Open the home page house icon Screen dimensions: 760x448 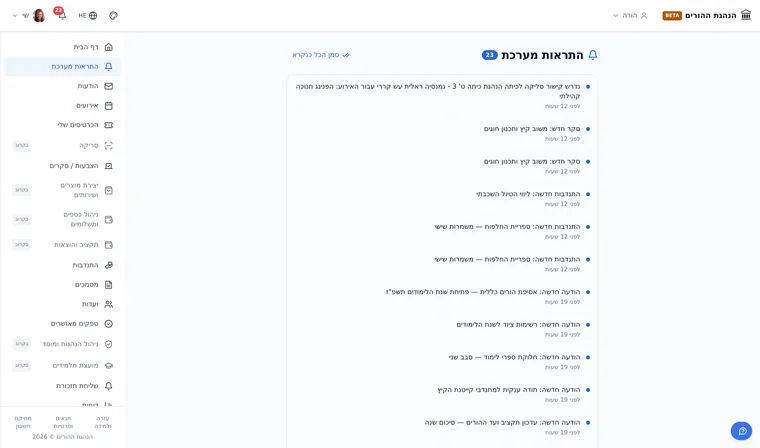109,47
